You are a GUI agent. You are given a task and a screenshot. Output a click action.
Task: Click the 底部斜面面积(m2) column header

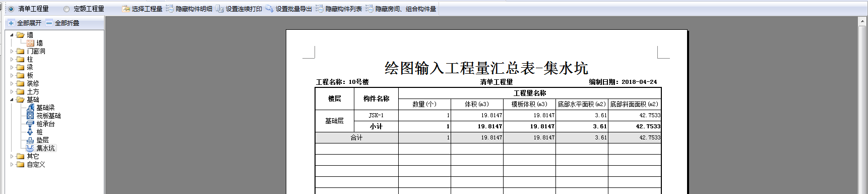coord(635,104)
